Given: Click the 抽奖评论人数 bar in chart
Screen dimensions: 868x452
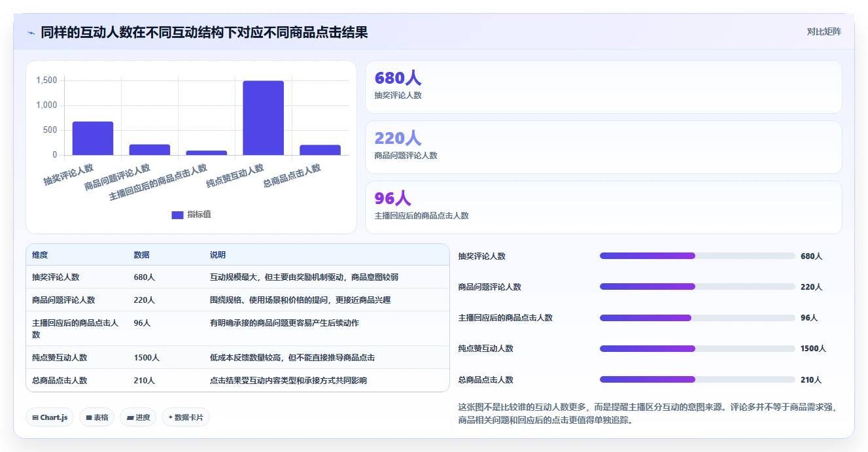Looking at the screenshot, I should 93,138.
